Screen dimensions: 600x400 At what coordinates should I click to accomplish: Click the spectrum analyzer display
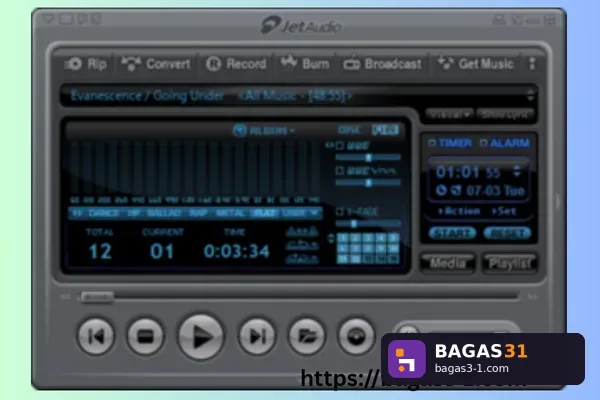[x=195, y=168]
